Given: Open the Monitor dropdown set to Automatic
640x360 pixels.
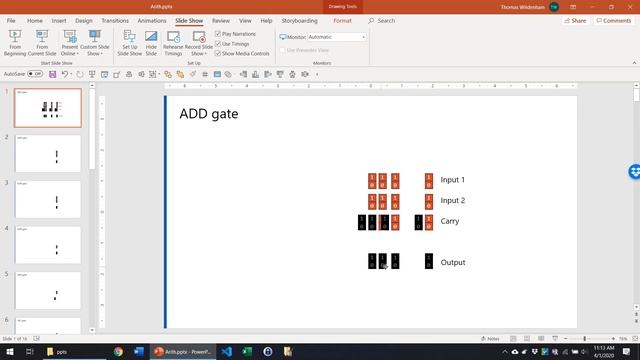Looking at the screenshot, I should click(337, 37).
